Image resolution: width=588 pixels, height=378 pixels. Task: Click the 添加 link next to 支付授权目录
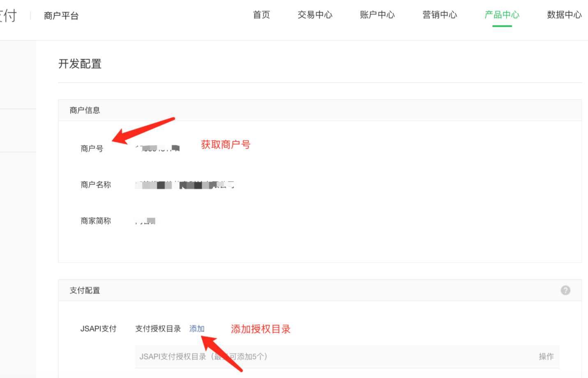coord(197,329)
